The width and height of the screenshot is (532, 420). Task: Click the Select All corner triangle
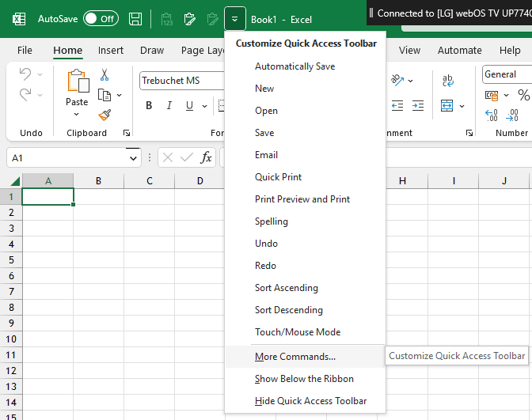[15, 181]
